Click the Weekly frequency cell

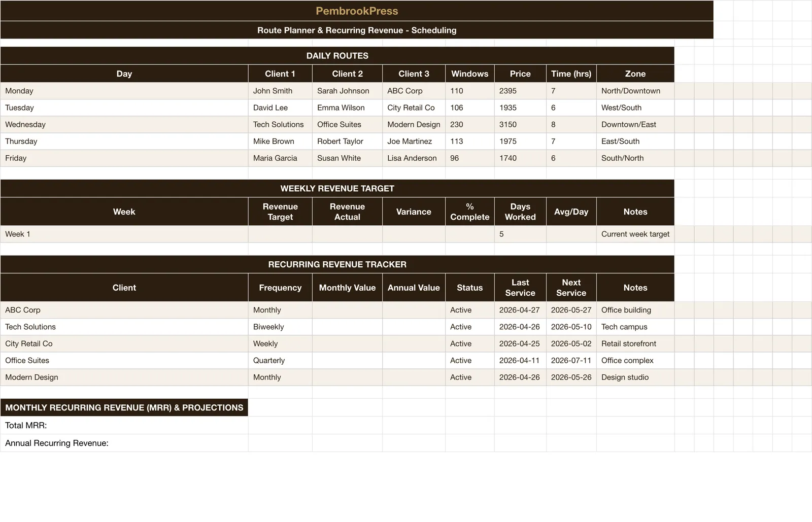pos(280,343)
